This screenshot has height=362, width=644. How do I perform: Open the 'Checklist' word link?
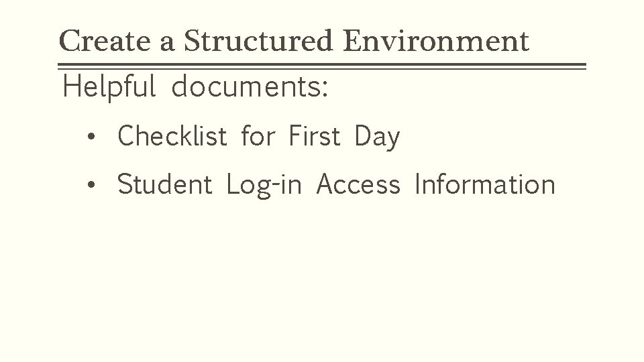click(172, 135)
